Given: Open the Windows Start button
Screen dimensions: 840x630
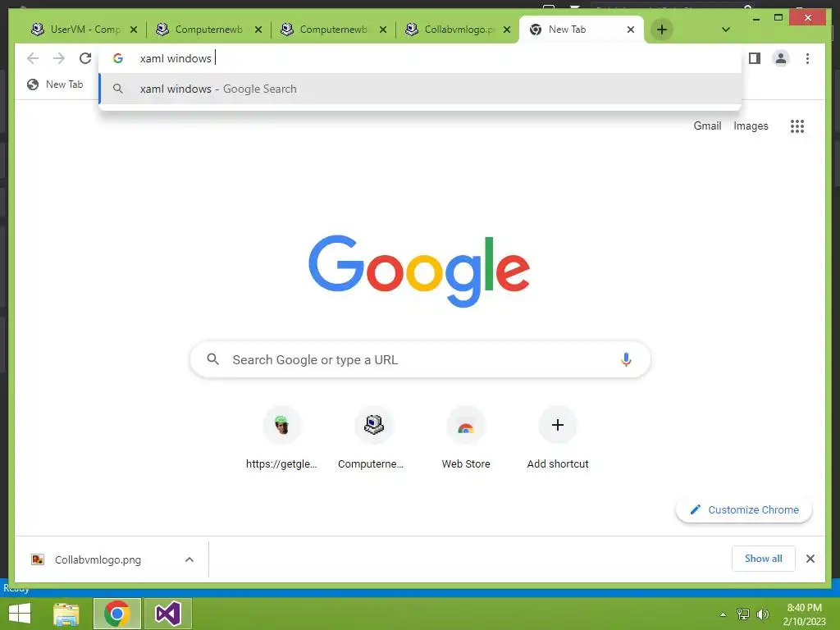Looking at the screenshot, I should click(20, 614).
